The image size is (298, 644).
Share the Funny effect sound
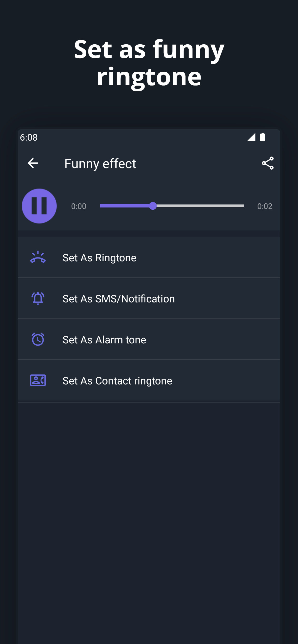pos(268,163)
